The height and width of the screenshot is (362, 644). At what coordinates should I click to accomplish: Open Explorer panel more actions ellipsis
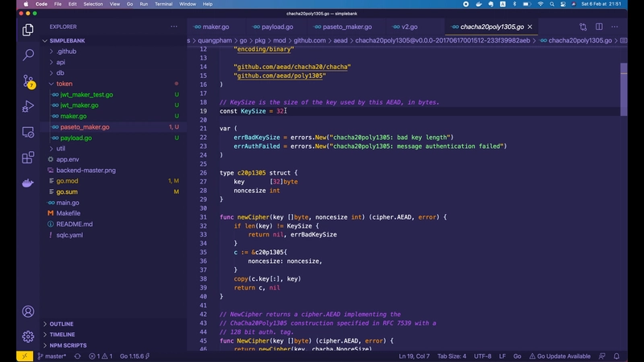174,27
